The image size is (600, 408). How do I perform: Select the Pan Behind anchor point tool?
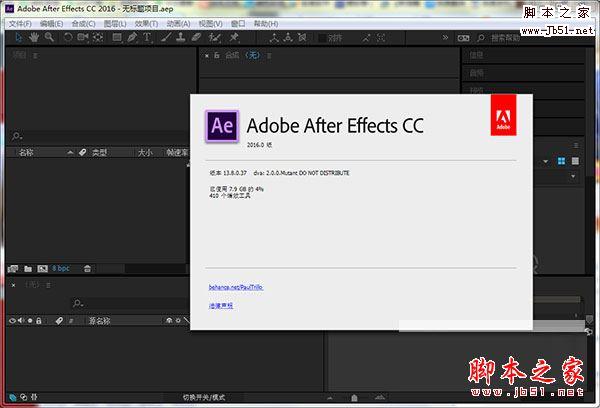coord(98,37)
